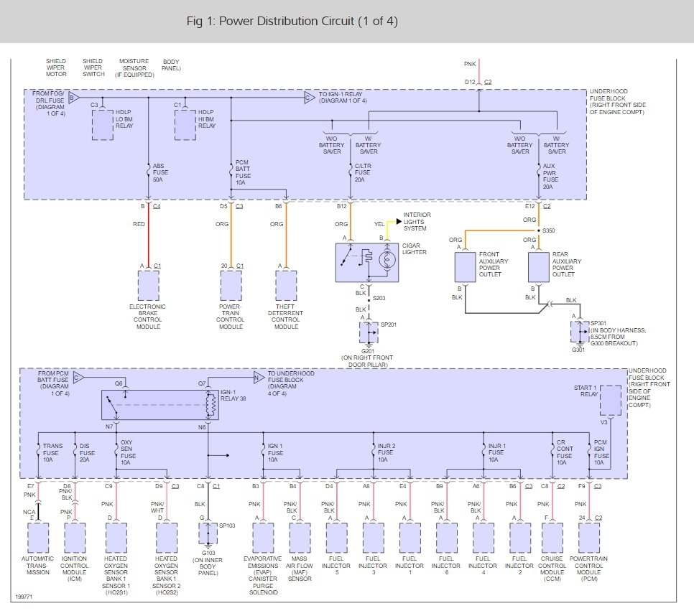Click the G201 on right front door pillar note
The width and height of the screenshot is (694, 616).
367,358
